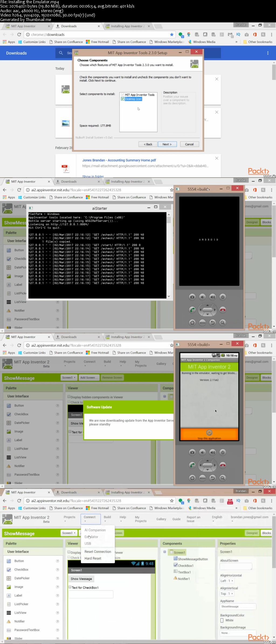Open the Help dropdown in the window with Connect menu open
The height and width of the screenshot is (644, 276).
tap(123, 519)
